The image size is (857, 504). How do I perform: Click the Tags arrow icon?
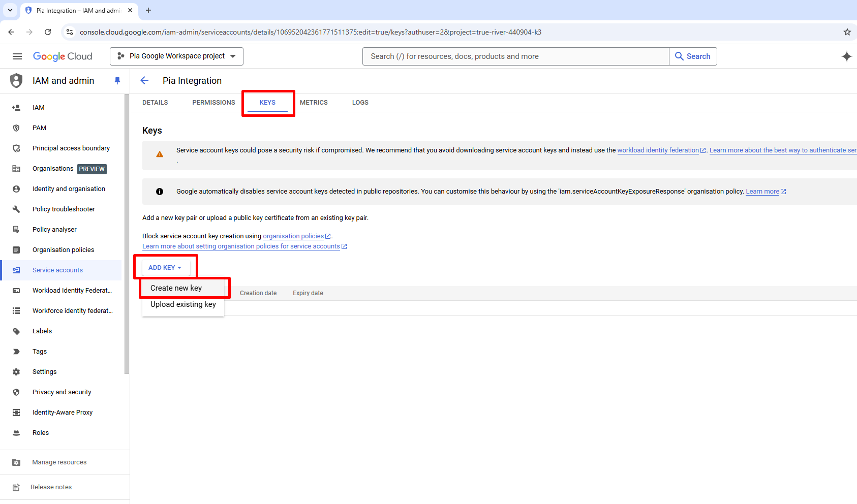click(16, 352)
